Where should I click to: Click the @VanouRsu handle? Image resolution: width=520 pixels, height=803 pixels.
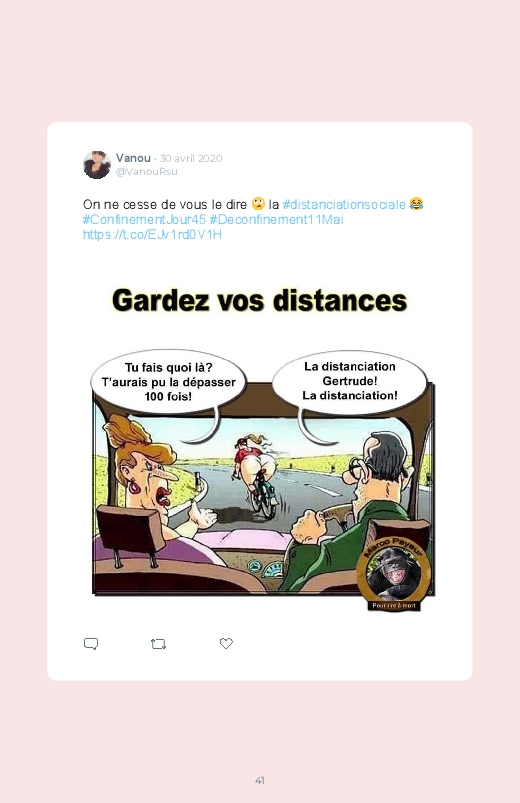(147, 172)
